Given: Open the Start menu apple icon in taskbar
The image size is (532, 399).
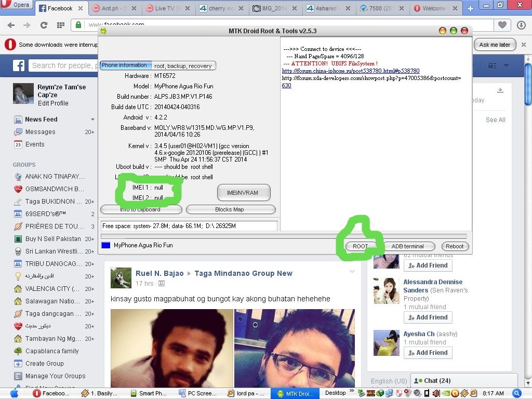Looking at the screenshot, I should coord(14,393).
